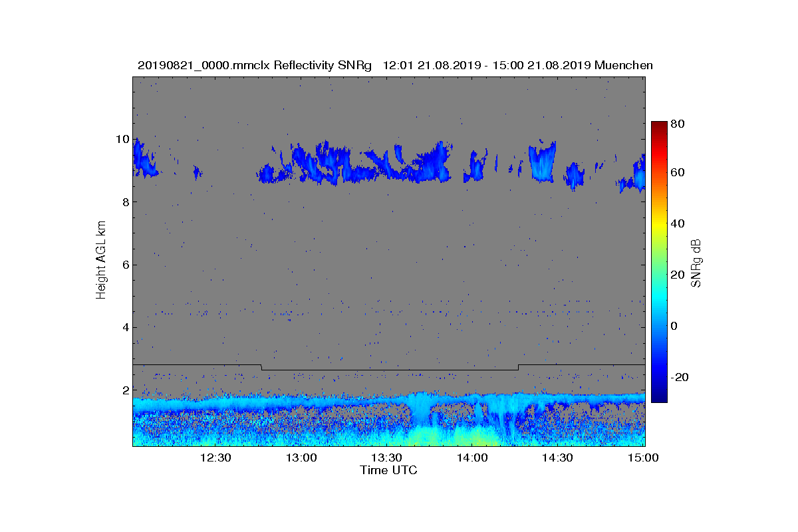Click the colorbar value 80
This screenshot has height=532, width=798.
coord(678,124)
